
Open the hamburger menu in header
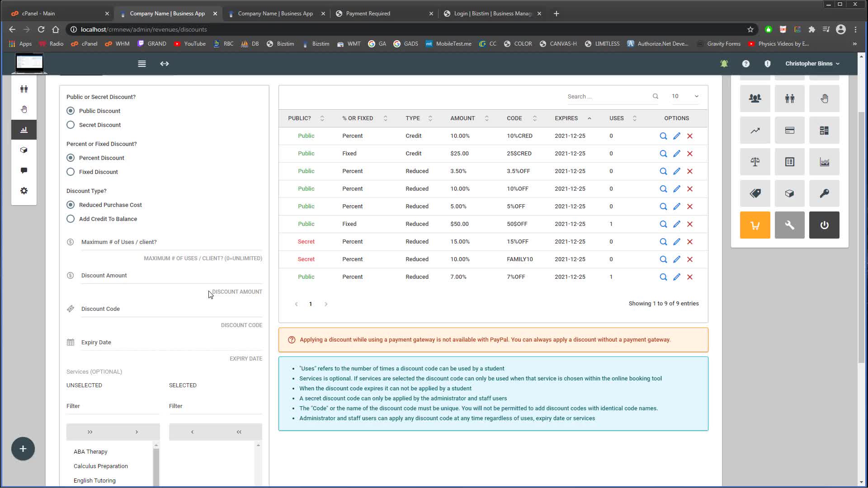click(x=142, y=64)
